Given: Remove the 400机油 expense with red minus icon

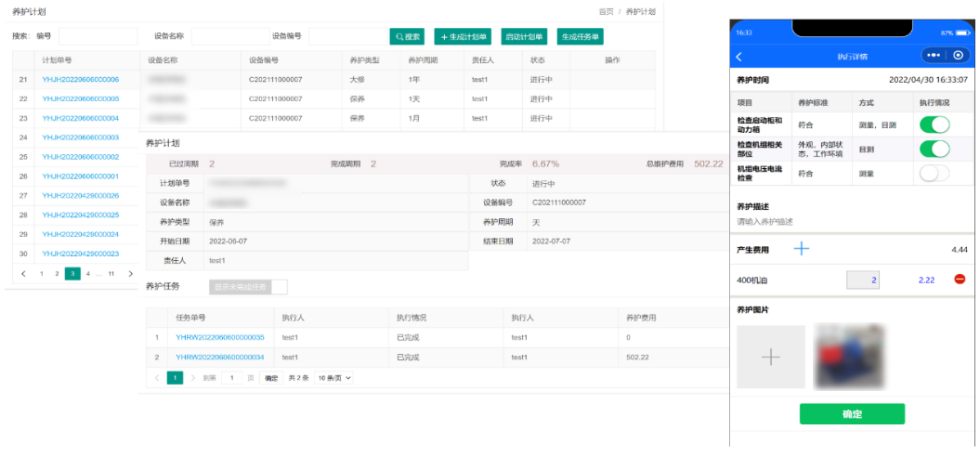Looking at the screenshot, I should 960,280.
